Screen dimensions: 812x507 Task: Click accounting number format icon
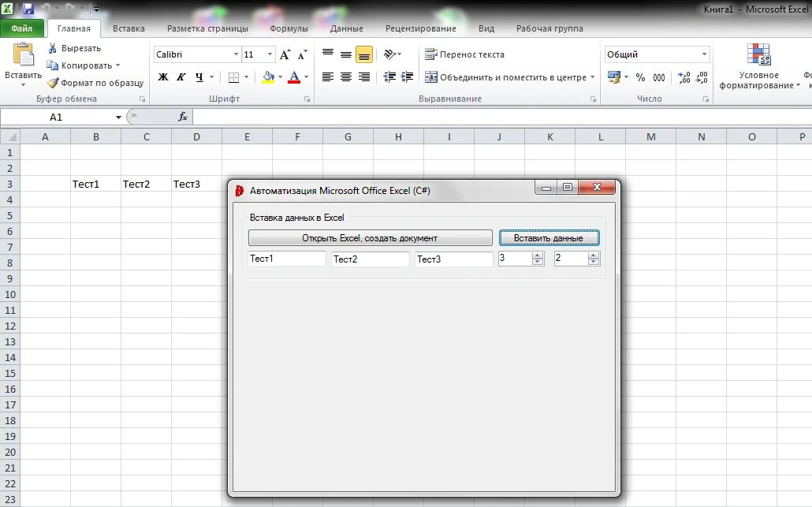click(x=614, y=77)
